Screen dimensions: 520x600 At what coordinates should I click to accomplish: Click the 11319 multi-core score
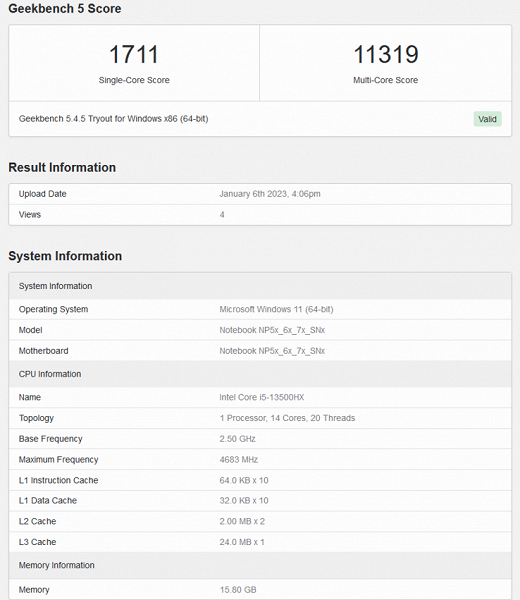(x=386, y=54)
